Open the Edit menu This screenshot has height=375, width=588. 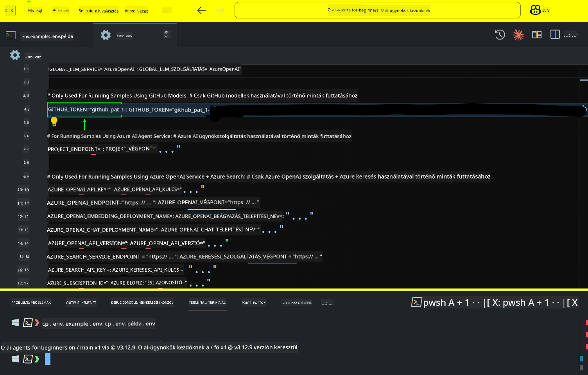pos(61,11)
